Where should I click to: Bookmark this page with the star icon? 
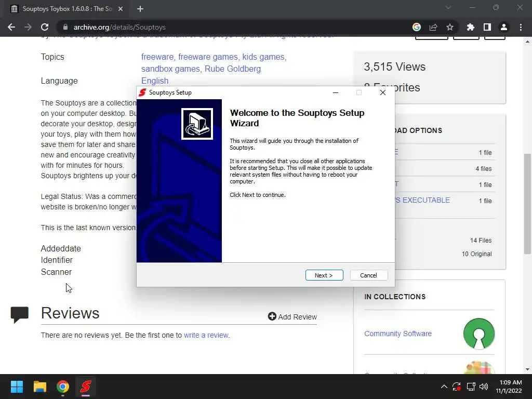tap(450, 27)
